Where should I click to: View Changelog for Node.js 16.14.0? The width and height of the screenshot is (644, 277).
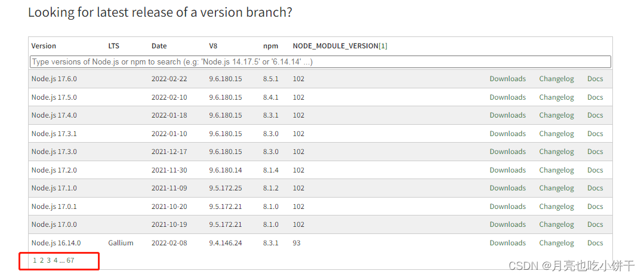556,244
